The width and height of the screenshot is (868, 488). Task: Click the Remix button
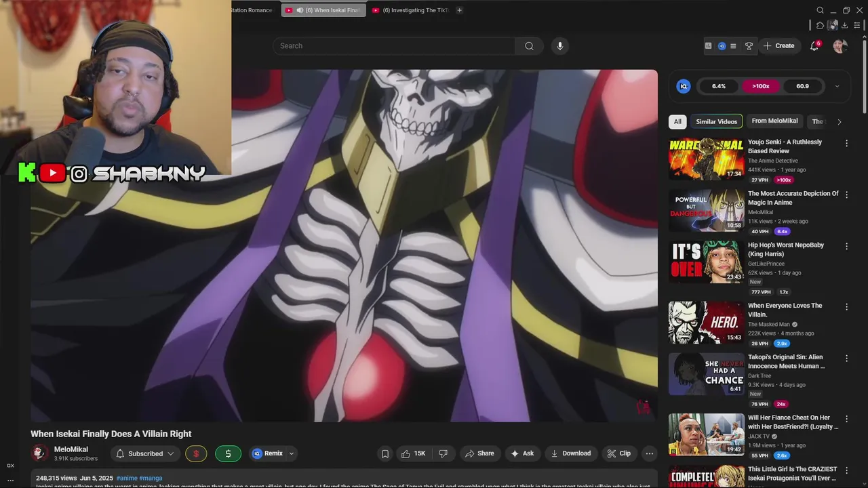[x=267, y=453]
